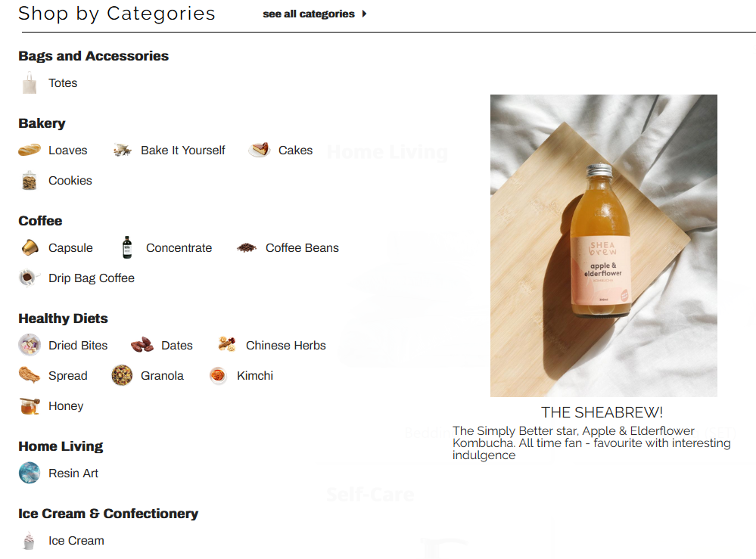Choose the Dried Bites category
This screenshot has width=756, height=559.
pos(78,346)
